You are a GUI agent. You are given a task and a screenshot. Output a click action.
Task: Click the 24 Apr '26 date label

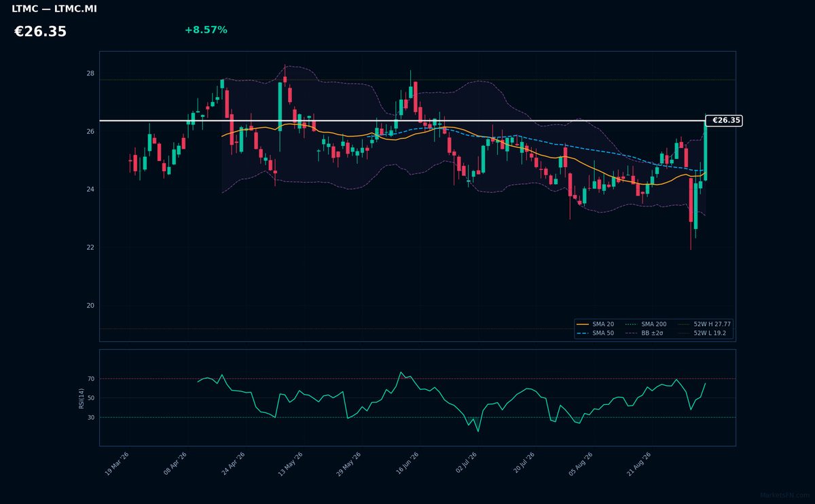[233, 464]
